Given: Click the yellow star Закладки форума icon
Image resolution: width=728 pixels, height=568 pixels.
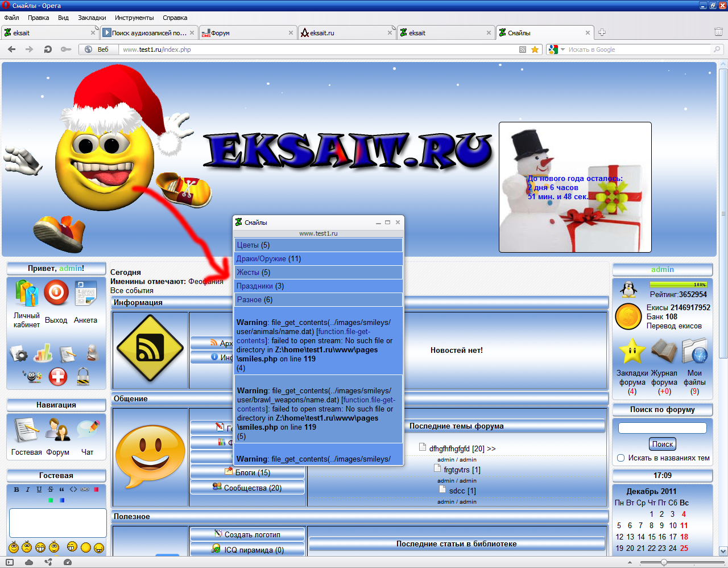Looking at the screenshot, I should tap(632, 351).
